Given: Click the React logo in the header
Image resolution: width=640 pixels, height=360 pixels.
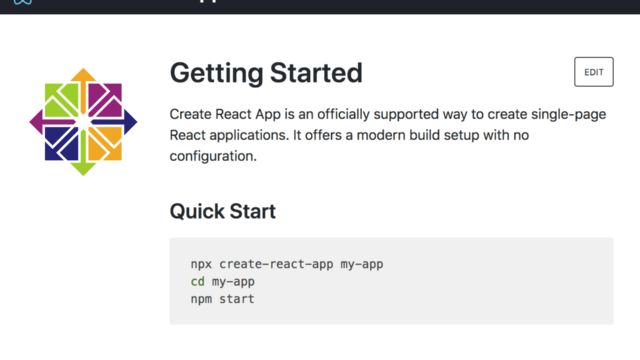Looking at the screenshot, I should pos(22,2).
